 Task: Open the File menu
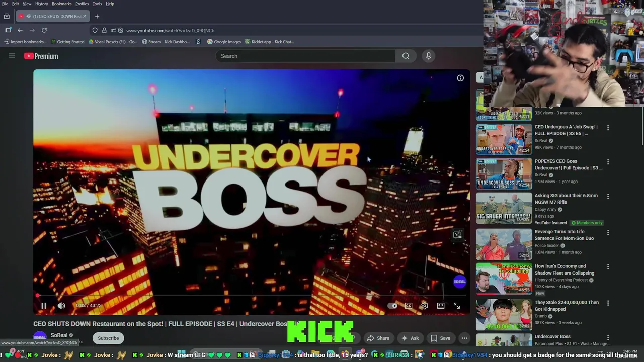click(x=5, y=4)
